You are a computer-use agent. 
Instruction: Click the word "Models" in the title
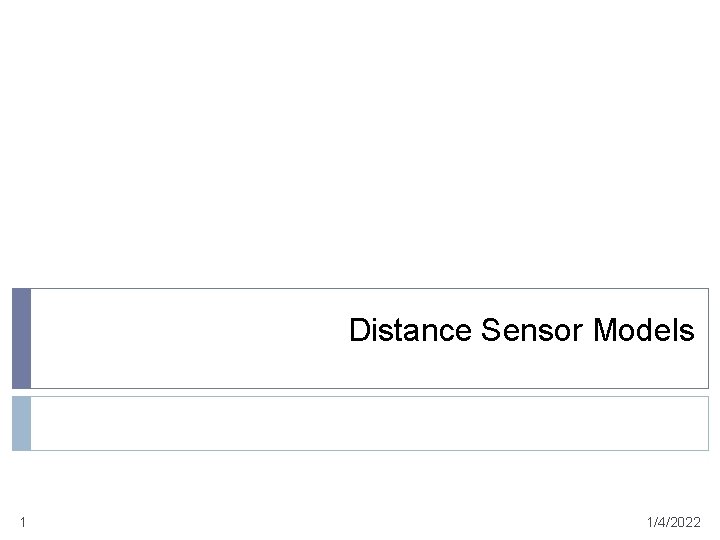pos(643,331)
